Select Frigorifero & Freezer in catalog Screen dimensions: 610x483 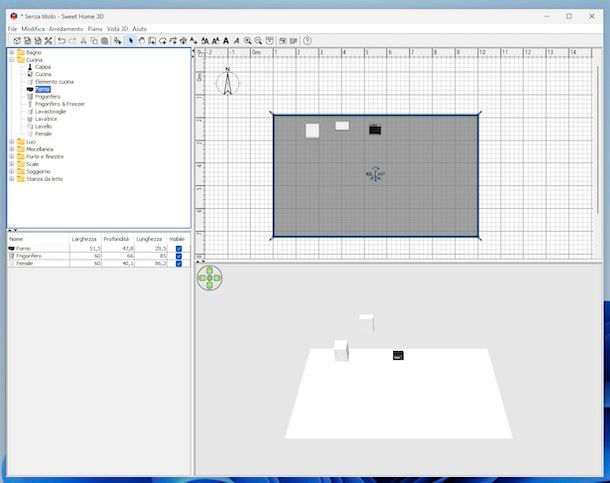pos(60,104)
